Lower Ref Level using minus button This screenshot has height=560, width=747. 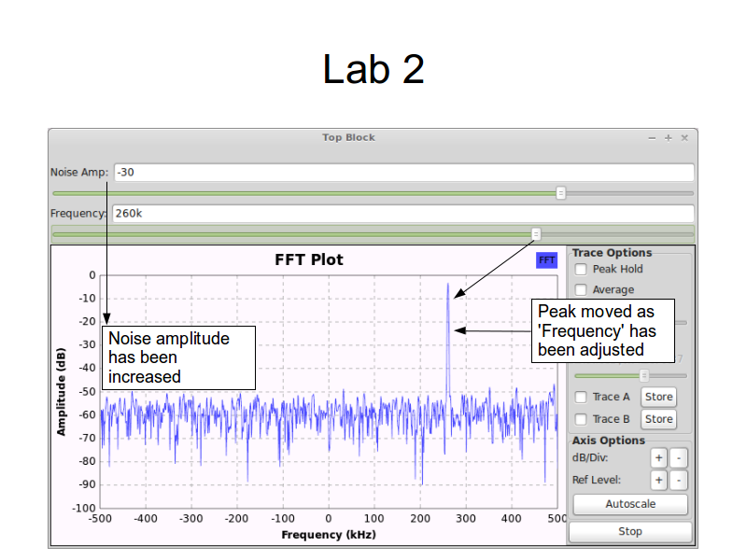pyautogui.click(x=678, y=481)
